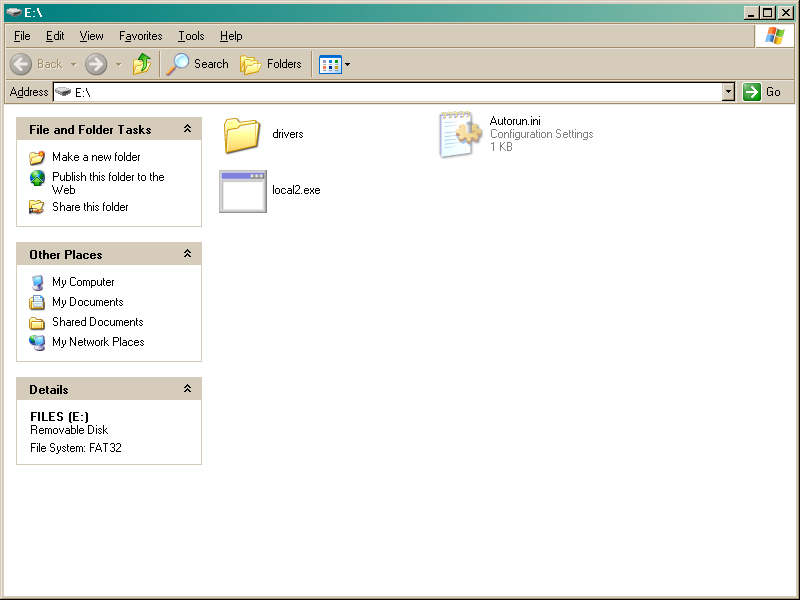
Task: Click the local2.exe file name
Action: coord(296,190)
